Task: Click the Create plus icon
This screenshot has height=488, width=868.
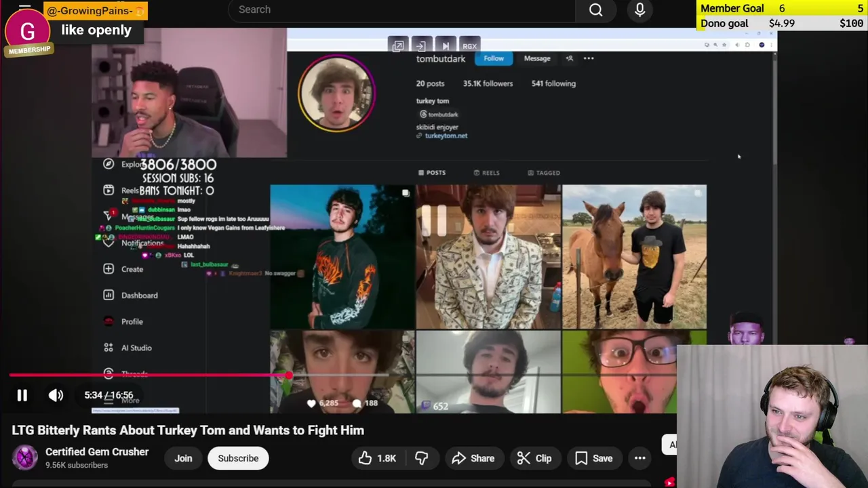Action: pos(108,269)
